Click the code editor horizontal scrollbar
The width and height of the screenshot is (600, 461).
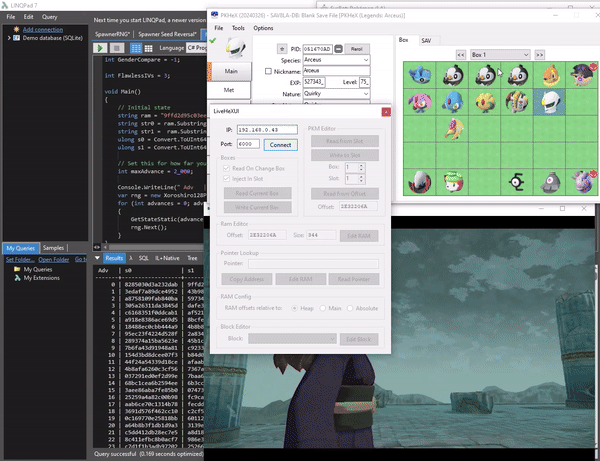[x=152, y=247]
